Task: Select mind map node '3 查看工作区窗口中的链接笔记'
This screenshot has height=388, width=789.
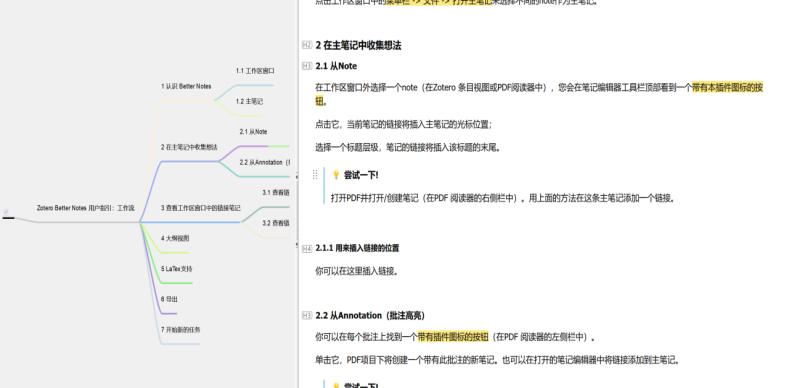Action: [201, 208]
